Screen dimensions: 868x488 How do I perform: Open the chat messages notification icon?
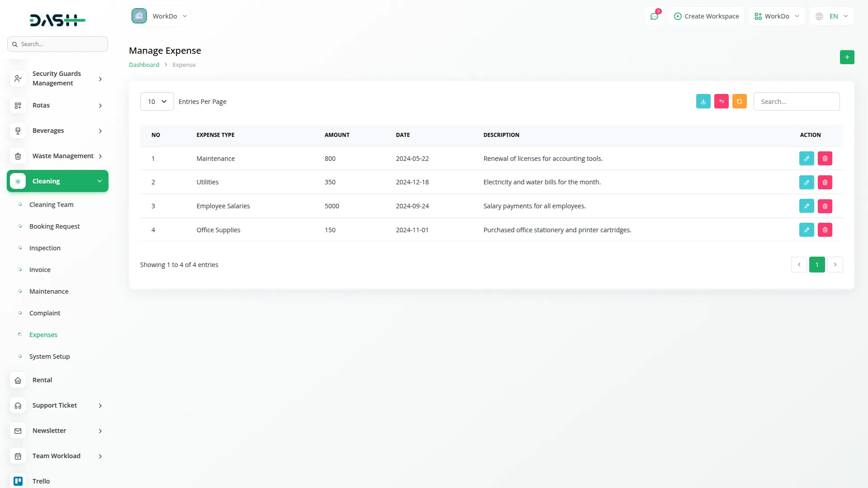point(654,16)
